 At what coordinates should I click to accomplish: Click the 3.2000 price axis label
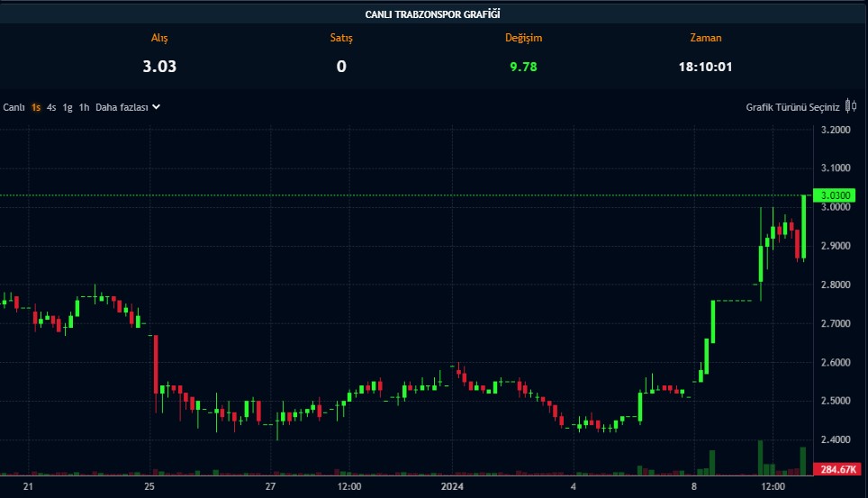tap(835, 130)
